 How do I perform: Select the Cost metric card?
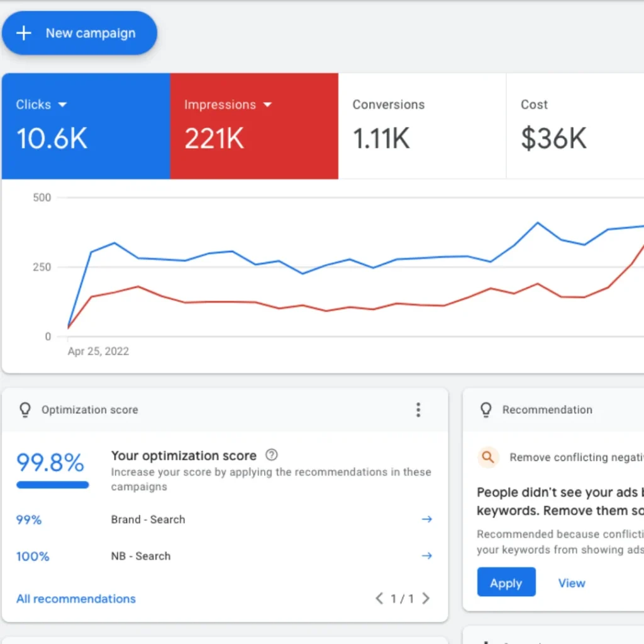[x=572, y=126]
